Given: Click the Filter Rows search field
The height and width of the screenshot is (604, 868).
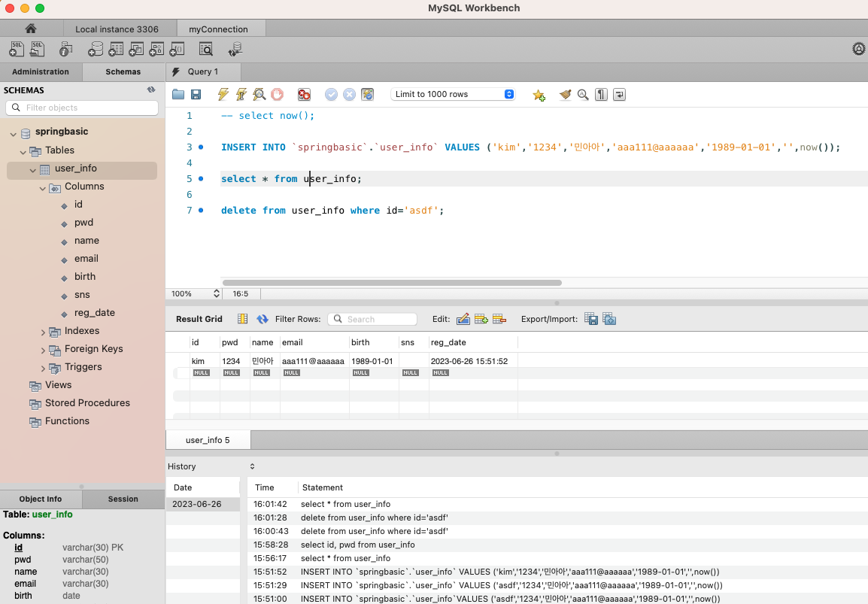Looking at the screenshot, I should [x=372, y=319].
